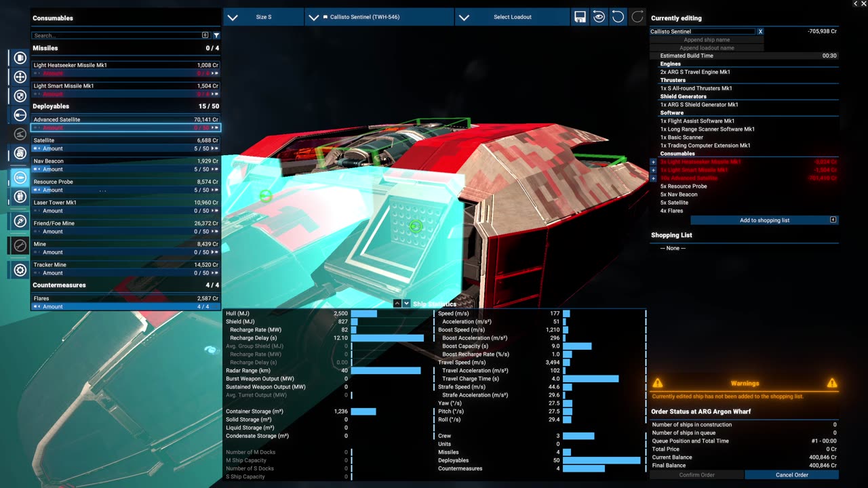The height and width of the screenshot is (488, 868).
Task: Select the 5x Resource Probe entry
Action: coord(684,186)
